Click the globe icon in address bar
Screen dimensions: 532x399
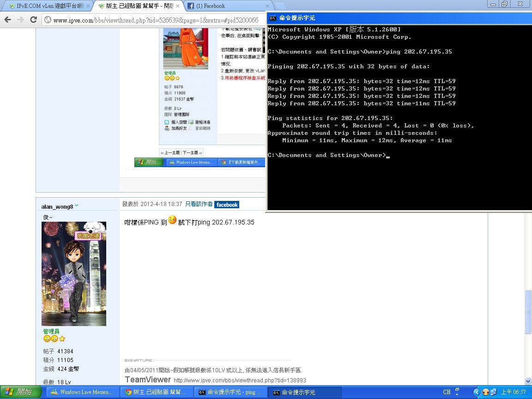(48, 20)
